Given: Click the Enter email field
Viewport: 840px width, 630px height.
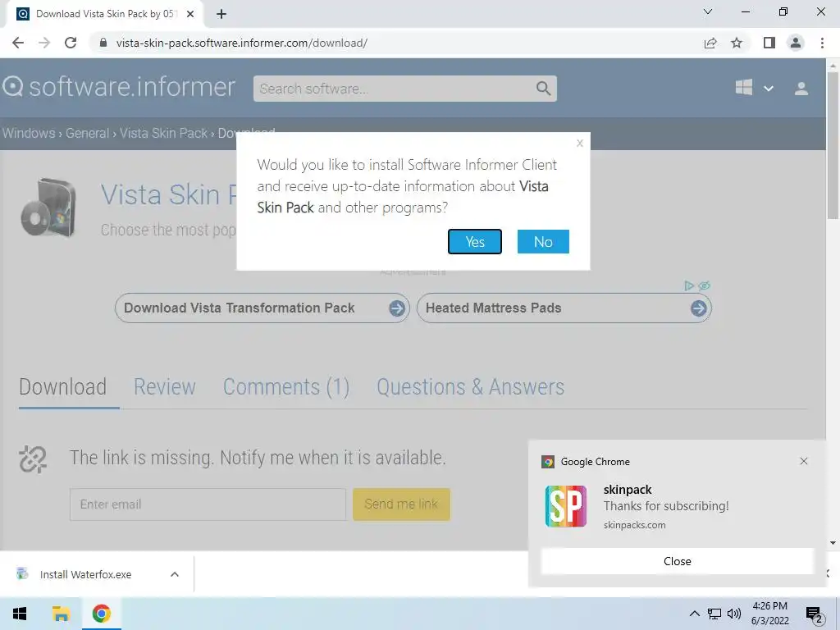Looking at the screenshot, I should [x=208, y=504].
